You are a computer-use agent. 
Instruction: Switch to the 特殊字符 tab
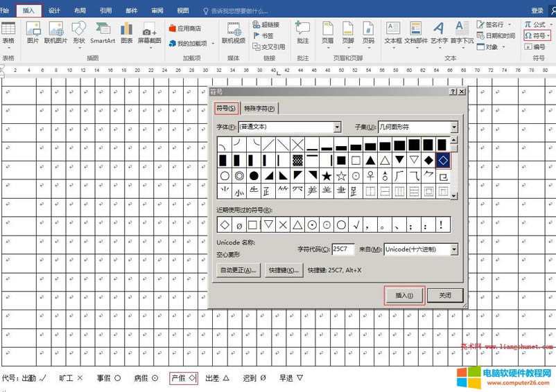click(x=259, y=109)
